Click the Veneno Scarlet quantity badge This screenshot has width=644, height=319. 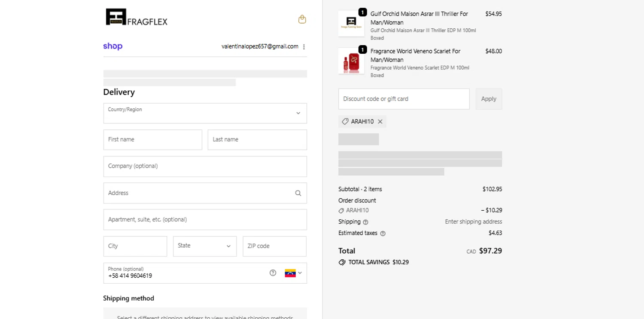pyautogui.click(x=363, y=50)
